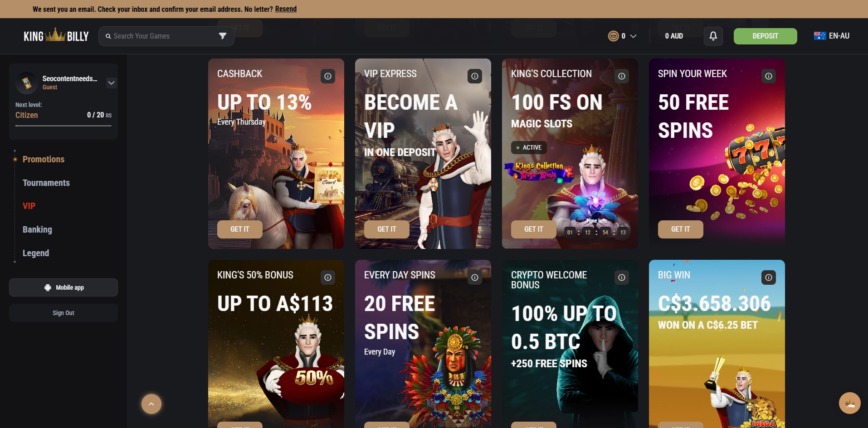868x428 pixels.
Task: Open the Cashback promotion info icon
Action: pyautogui.click(x=328, y=76)
